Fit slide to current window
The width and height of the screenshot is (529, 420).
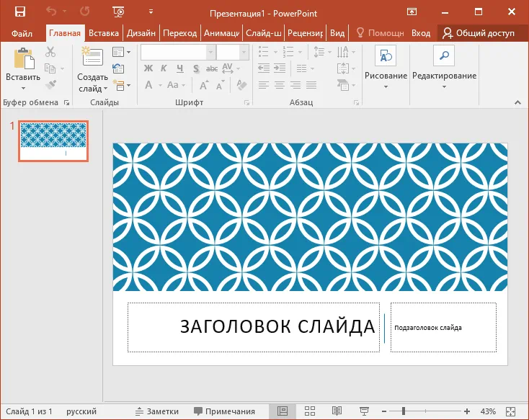coord(510,411)
